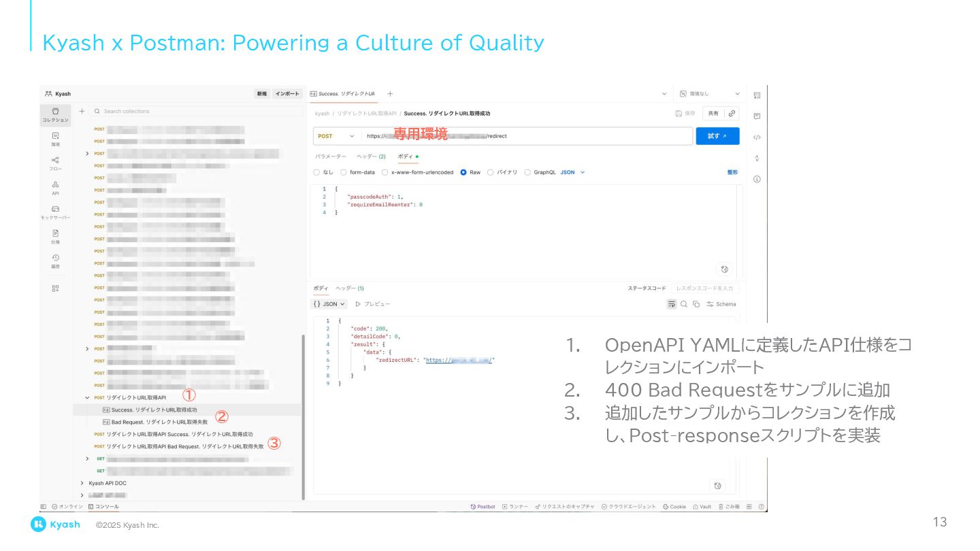
Task: Open ランナー (Runner) in the status bar
Action: click(515, 507)
